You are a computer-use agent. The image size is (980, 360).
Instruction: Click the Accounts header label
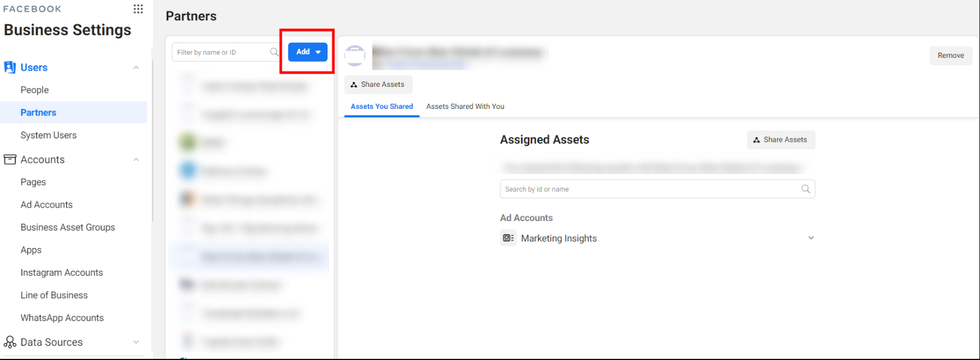(43, 159)
